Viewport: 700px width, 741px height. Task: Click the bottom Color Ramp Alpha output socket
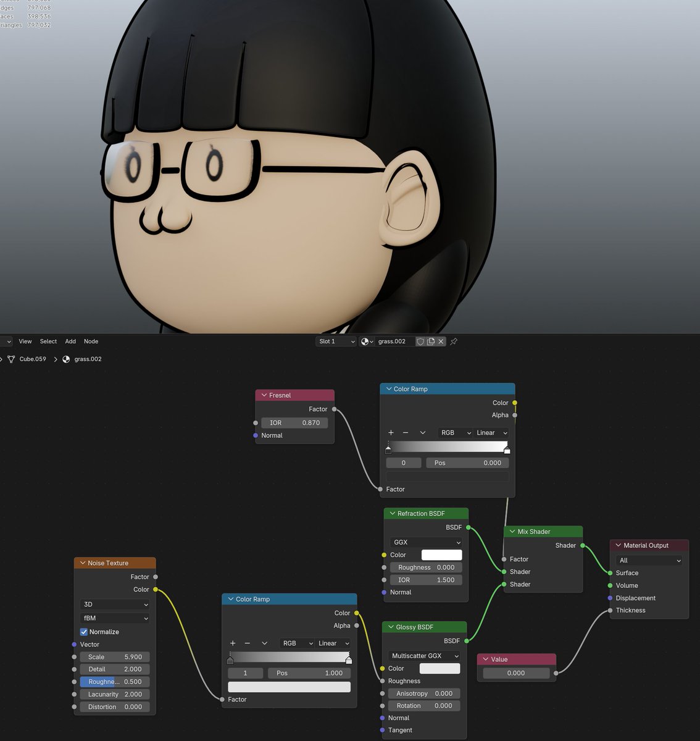tap(357, 626)
